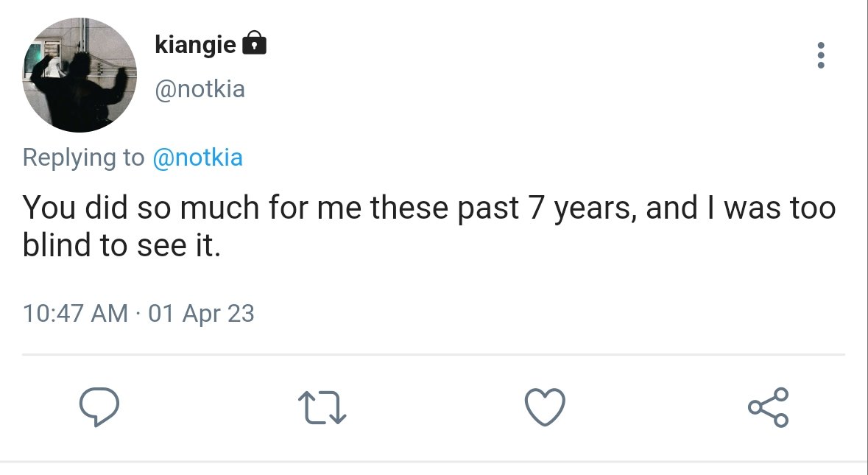
Task: Click the dot separator between time and date
Action: [138, 314]
